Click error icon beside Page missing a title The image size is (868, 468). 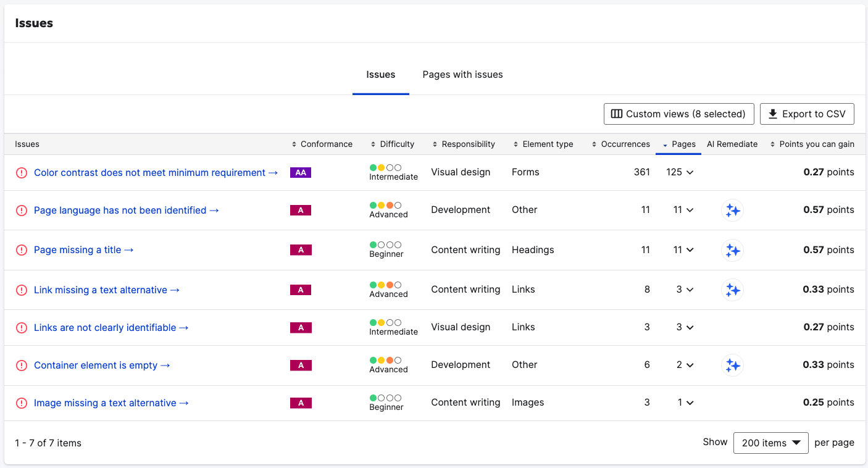tap(22, 250)
